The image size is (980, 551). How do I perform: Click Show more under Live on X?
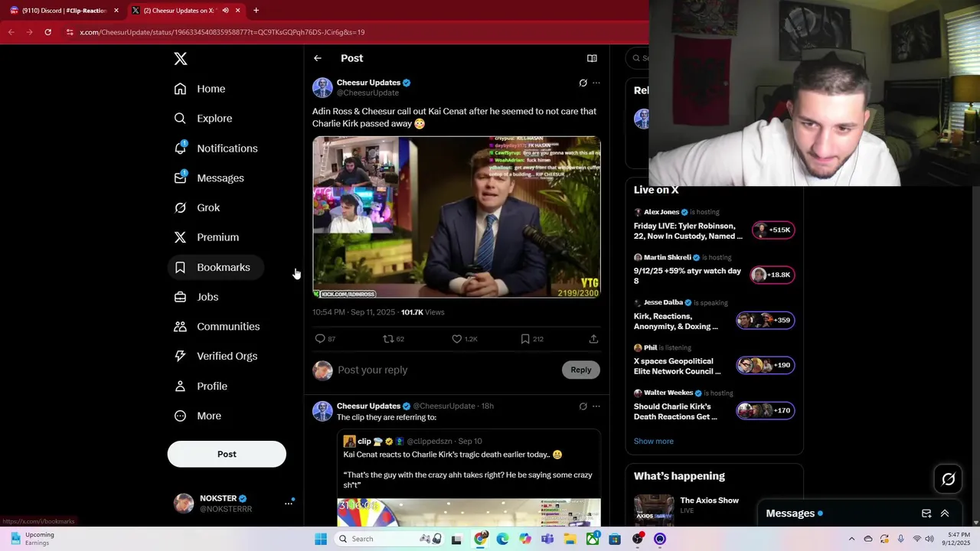pos(654,442)
